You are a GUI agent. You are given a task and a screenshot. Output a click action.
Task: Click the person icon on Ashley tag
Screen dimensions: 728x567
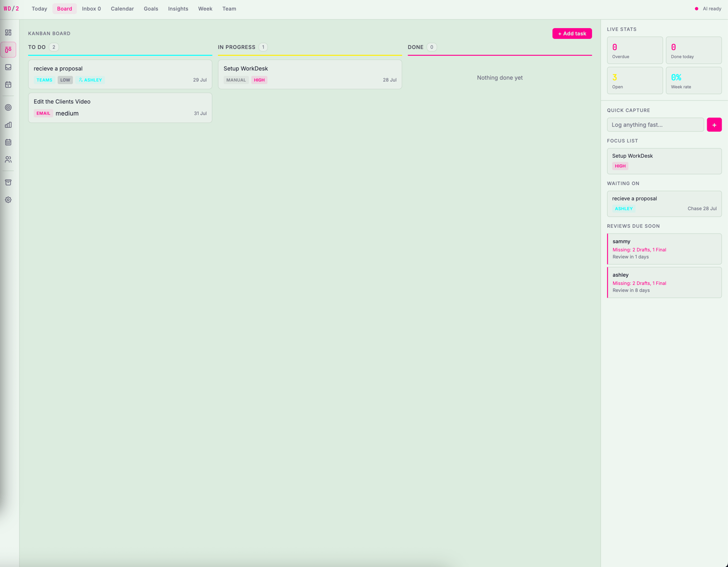pos(81,80)
